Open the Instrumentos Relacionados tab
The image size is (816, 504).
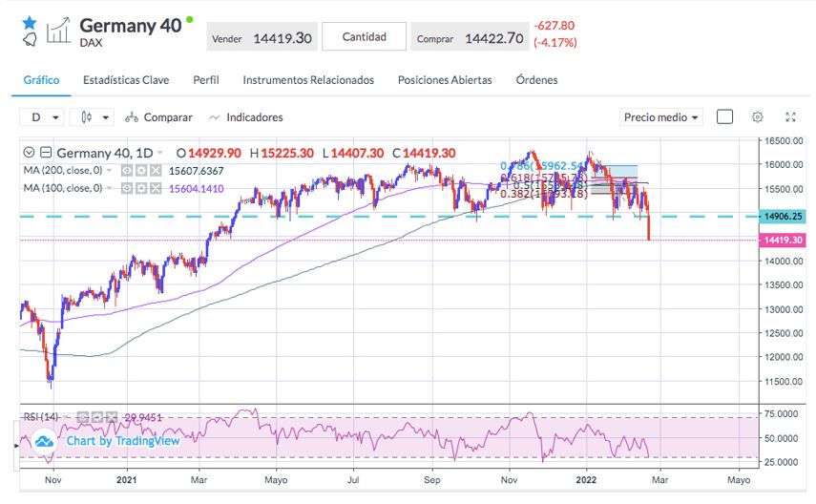pyautogui.click(x=308, y=80)
